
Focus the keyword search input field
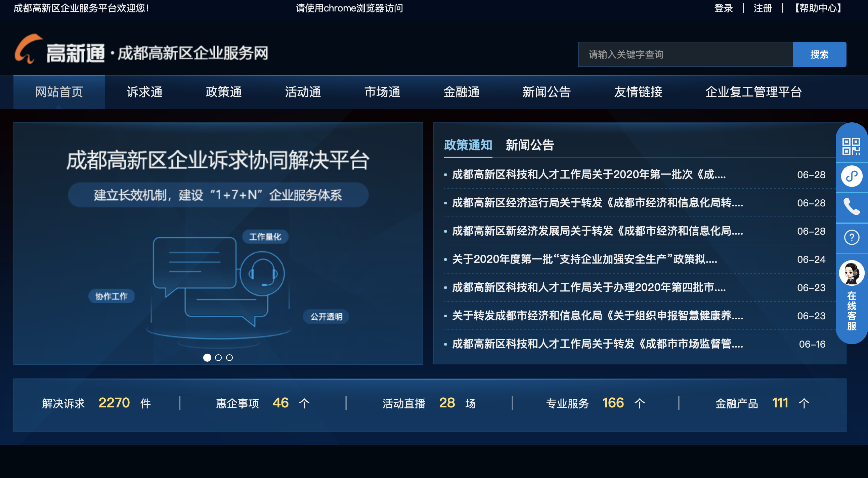[x=685, y=54]
